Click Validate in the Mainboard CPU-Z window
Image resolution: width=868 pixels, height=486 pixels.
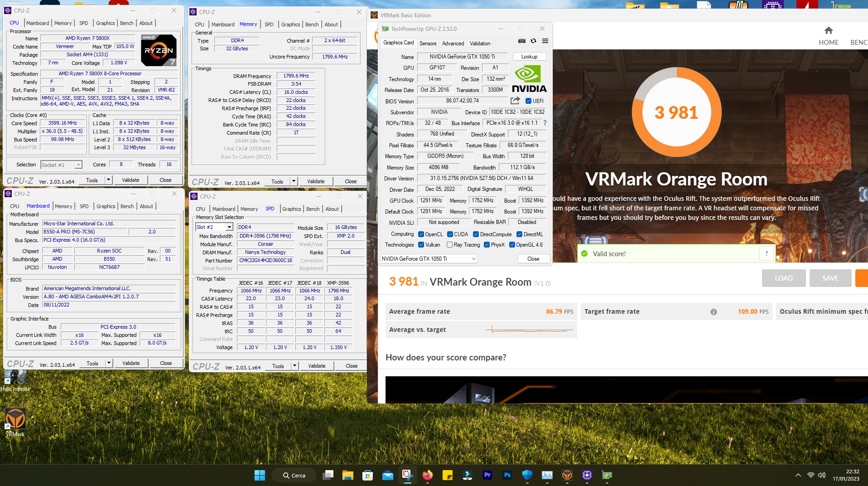coord(131,363)
